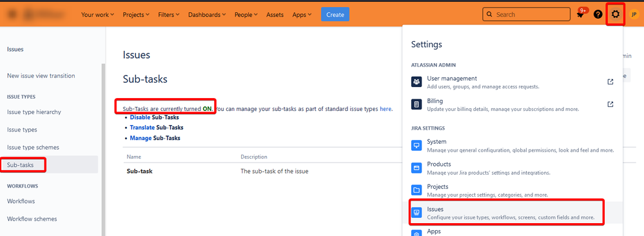Click the Name column header
Screen dimensions: 644x236
(133, 157)
